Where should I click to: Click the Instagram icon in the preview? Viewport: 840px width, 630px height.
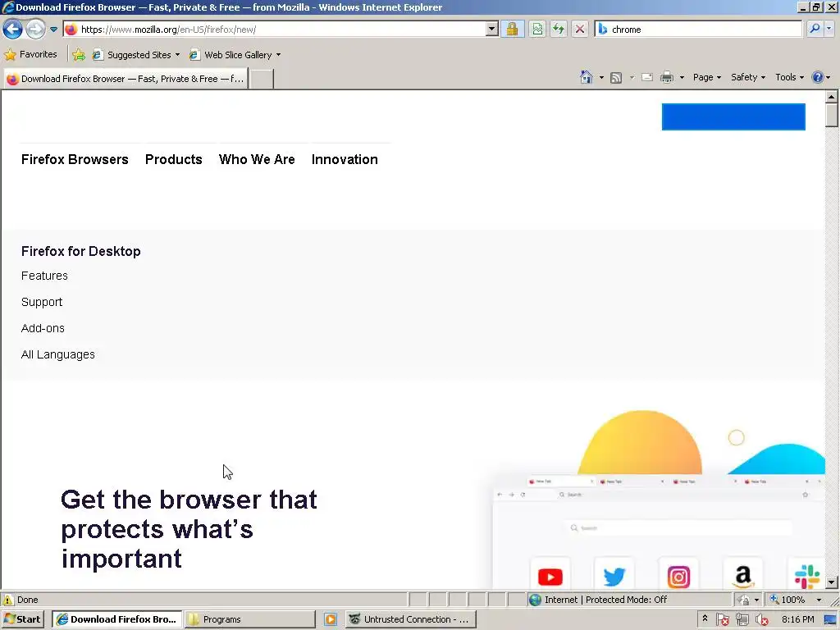678,577
